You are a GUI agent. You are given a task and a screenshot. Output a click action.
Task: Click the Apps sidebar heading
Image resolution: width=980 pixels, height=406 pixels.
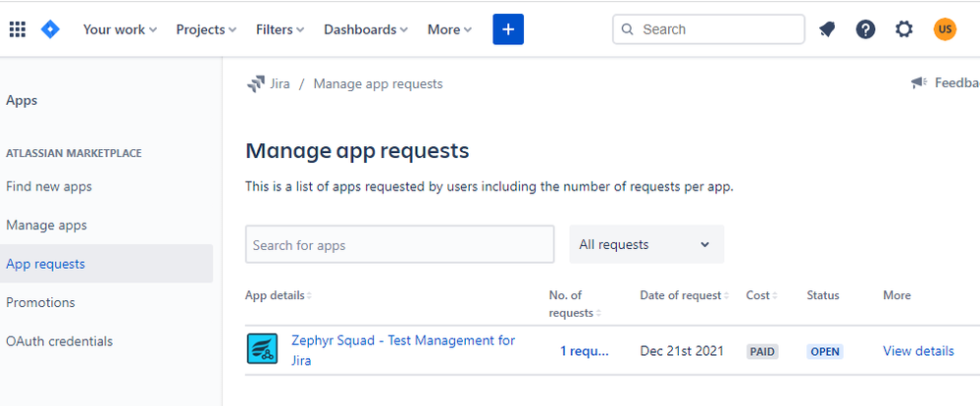tap(22, 101)
